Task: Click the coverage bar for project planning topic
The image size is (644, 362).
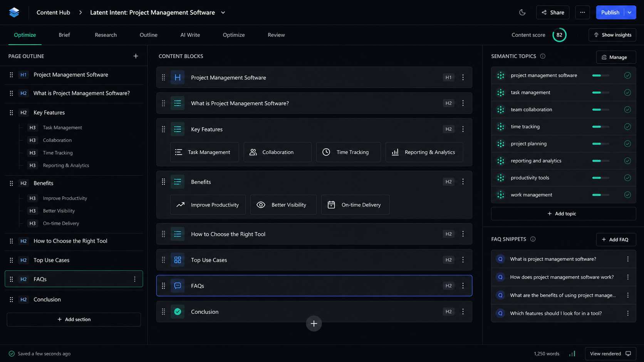Action: (x=601, y=143)
